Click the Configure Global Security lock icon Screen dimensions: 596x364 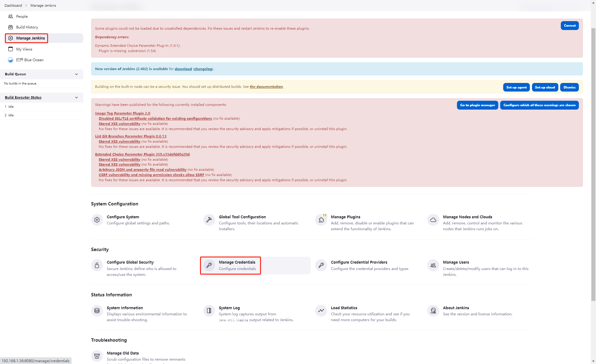point(97,265)
